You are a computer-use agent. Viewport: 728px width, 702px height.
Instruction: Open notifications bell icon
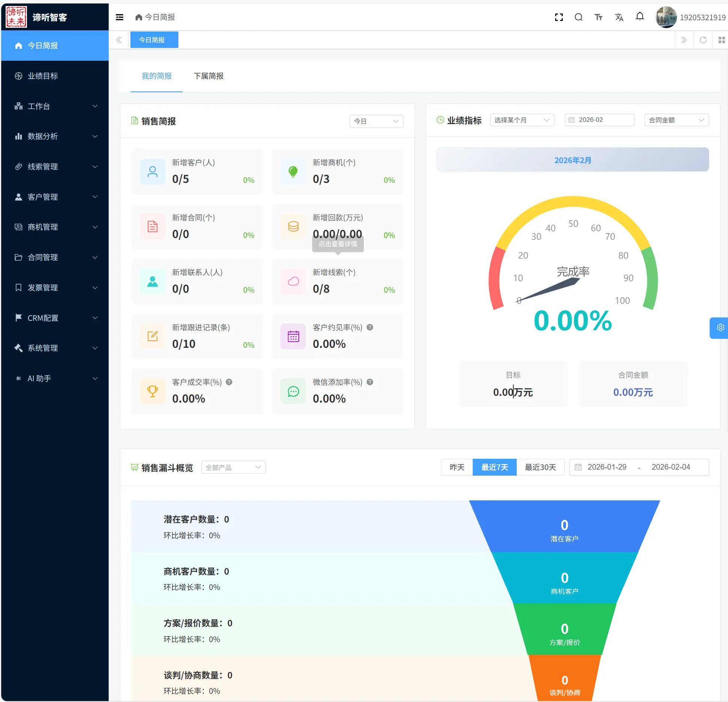click(x=640, y=16)
